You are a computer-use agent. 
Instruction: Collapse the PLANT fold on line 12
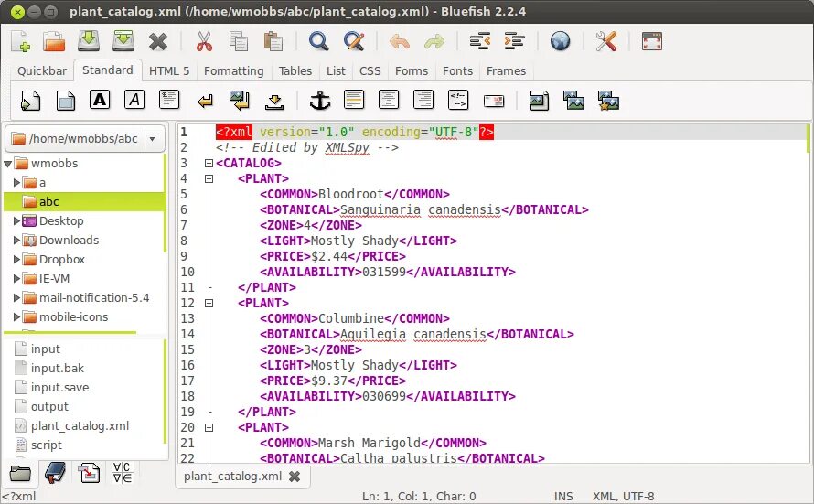tap(209, 303)
